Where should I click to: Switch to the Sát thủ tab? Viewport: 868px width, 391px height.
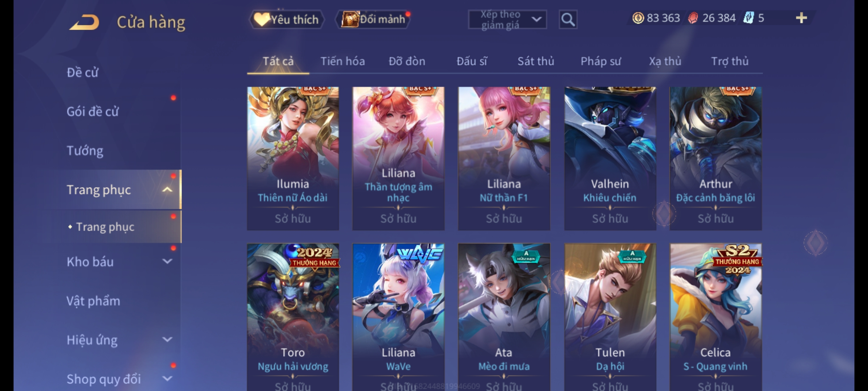click(x=536, y=61)
